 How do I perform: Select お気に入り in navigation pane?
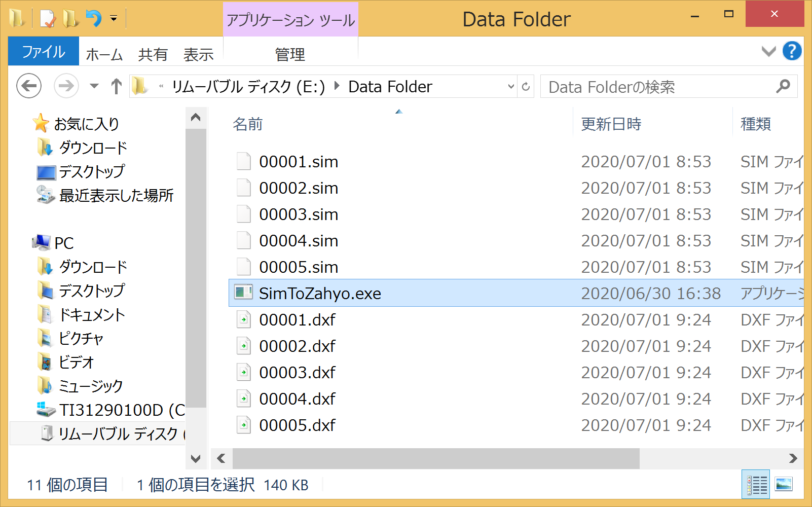[x=86, y=124]
